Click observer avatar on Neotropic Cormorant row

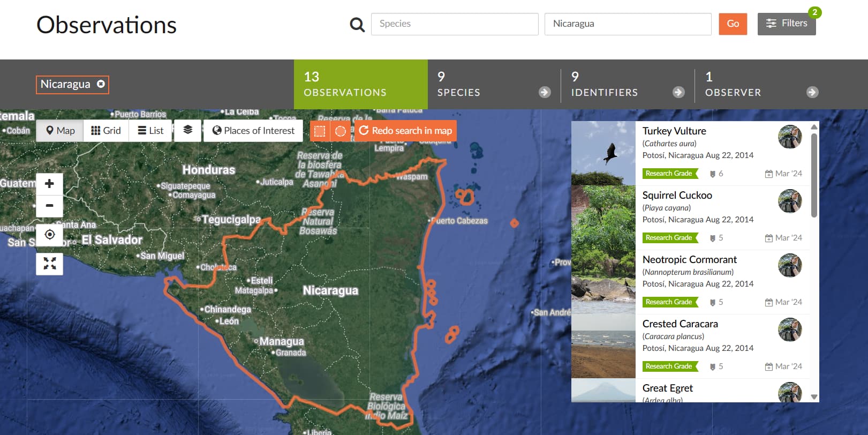click(790, 265)
